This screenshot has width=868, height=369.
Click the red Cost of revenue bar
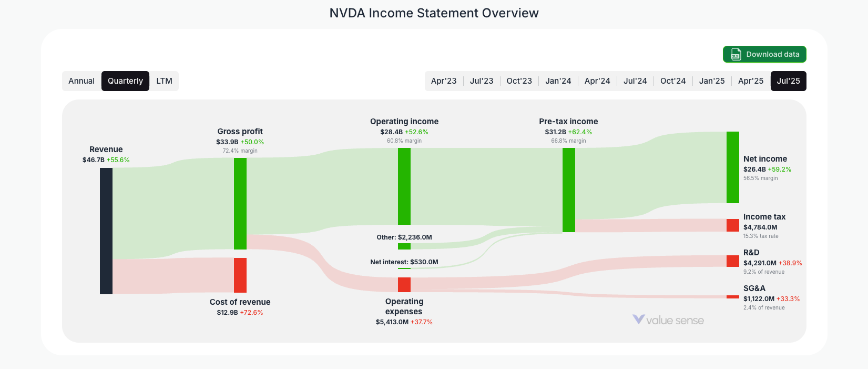pos(240,275)
